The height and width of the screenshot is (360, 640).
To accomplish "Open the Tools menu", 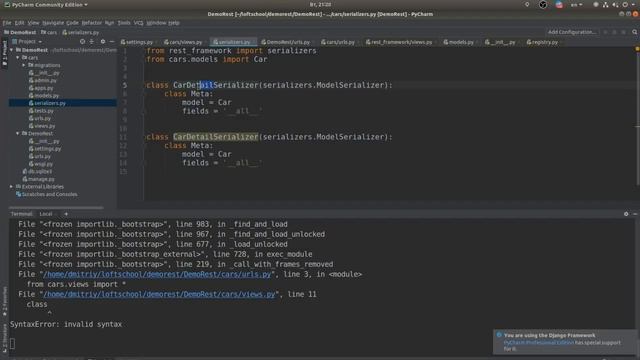I will (x=124, y=23).
